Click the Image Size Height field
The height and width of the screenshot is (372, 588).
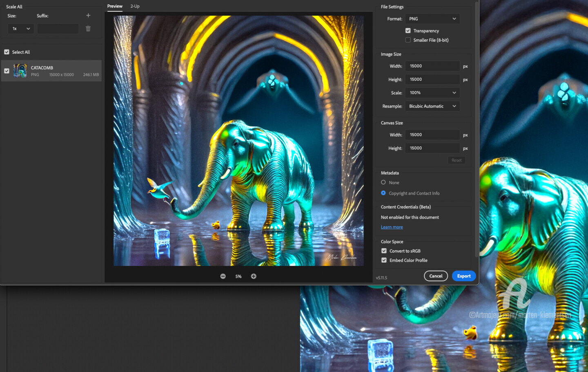click(x=432, y=80)
